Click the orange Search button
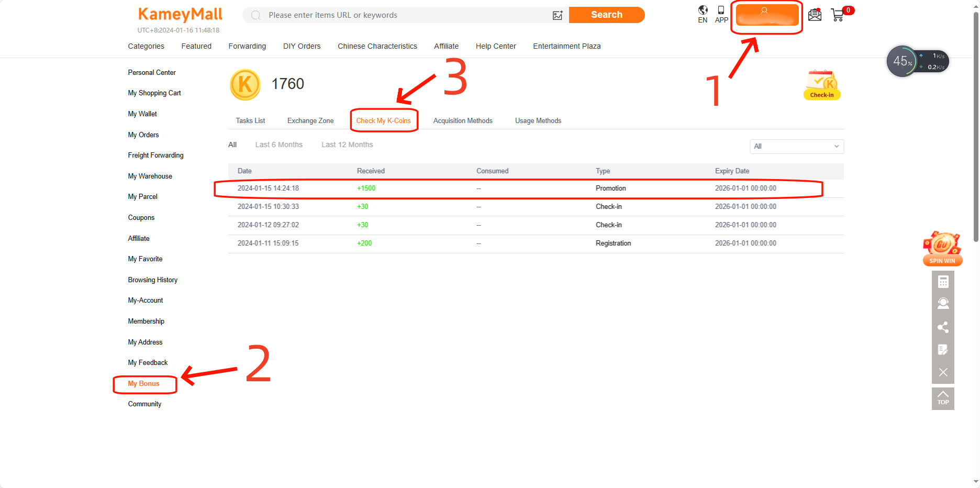The height and width of the screenshot is (488, 980). 607,15
